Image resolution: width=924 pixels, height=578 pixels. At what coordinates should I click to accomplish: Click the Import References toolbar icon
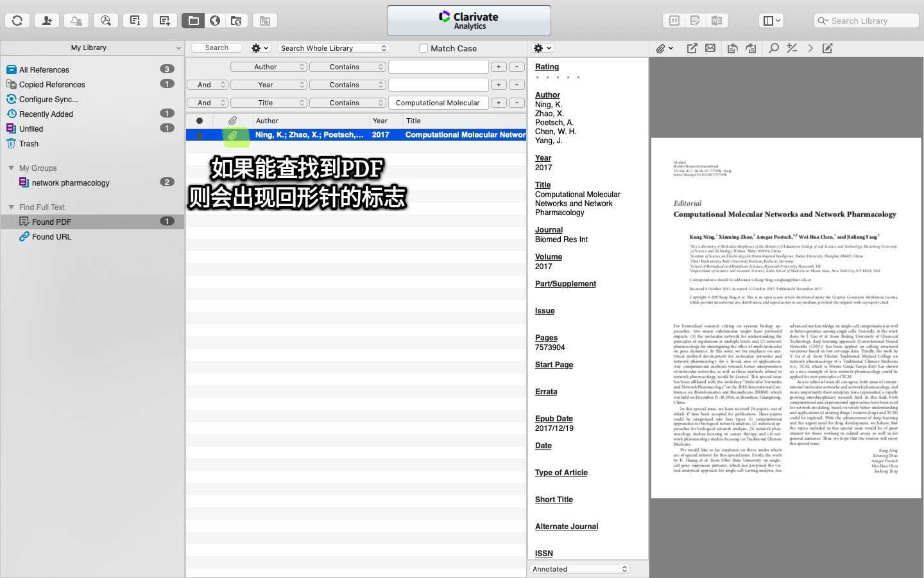pos(135,21)
